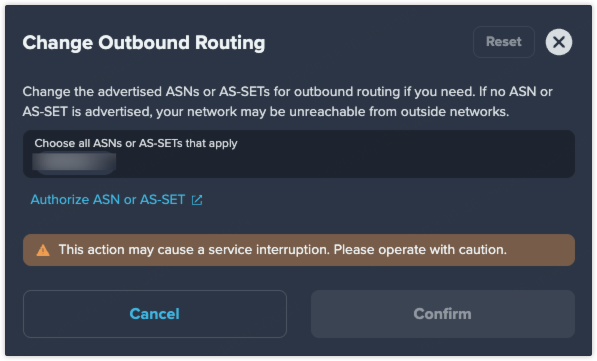The height and width of the screenshot is (361, 597).
Task: Open the Authorize ASN or AS-SET link
Action: pyautogui.click(x=116, y=200)
